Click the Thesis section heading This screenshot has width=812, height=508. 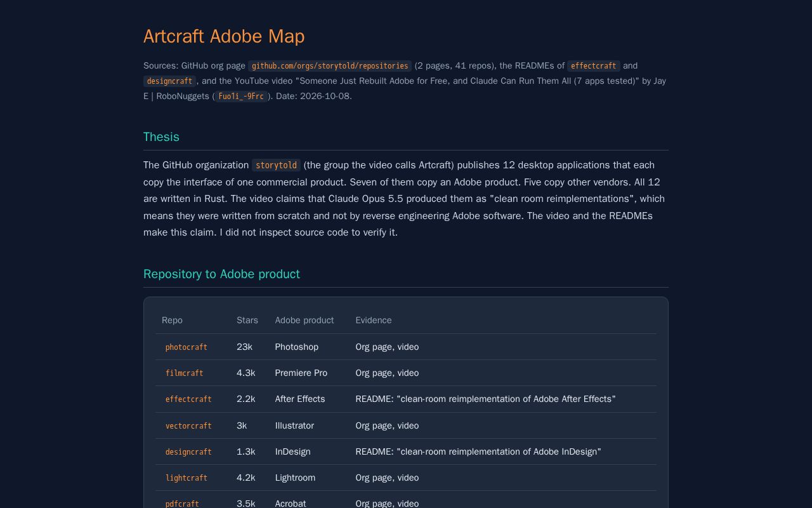[161, 137]
